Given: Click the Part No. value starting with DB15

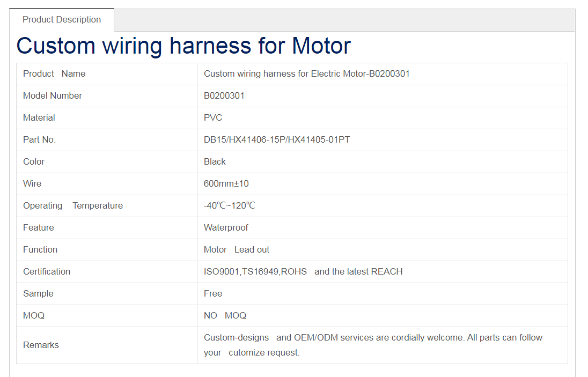Looking at the screenshot, I should (x=277, y=140).
